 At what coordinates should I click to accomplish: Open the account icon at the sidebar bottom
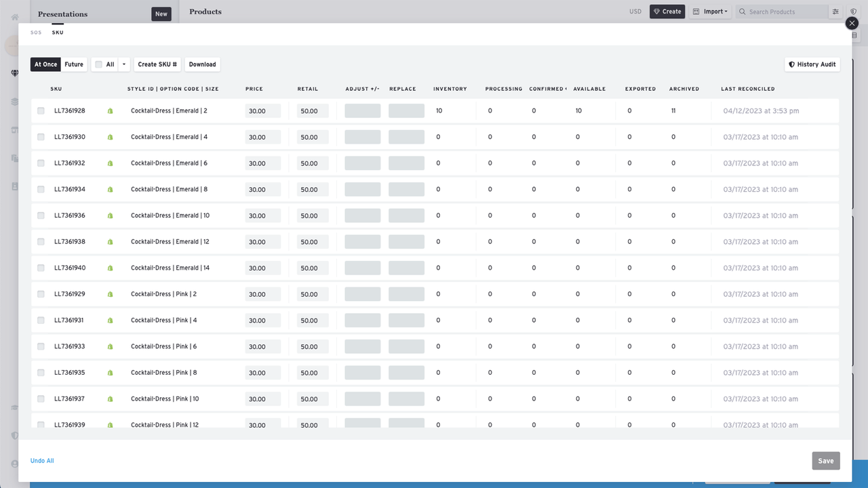click(x=15, y=464)
